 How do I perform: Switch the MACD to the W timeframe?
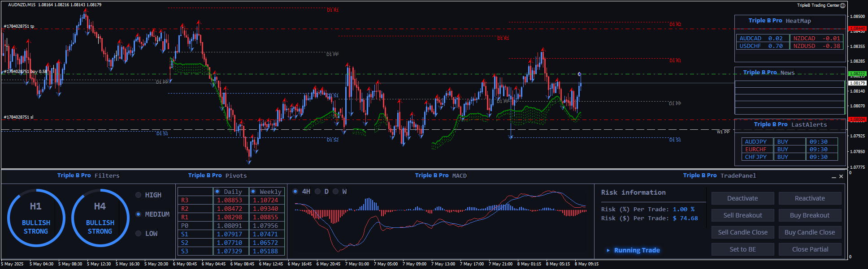(335, 192)
